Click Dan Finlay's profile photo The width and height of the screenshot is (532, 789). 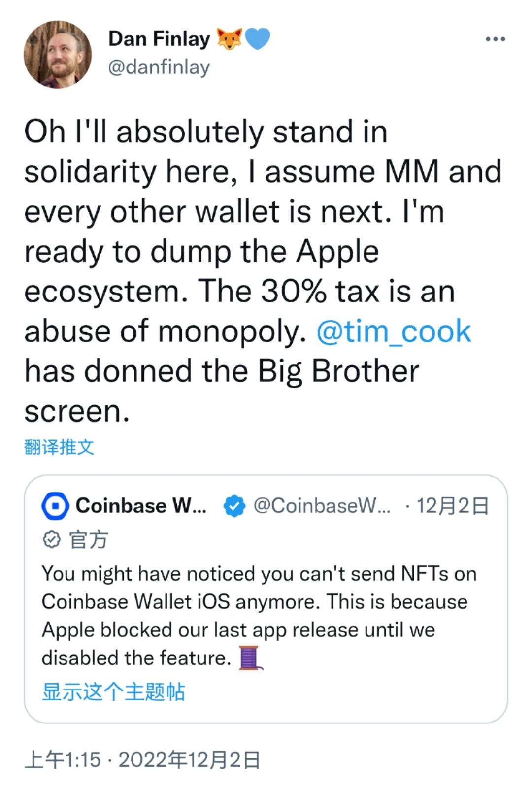(58, 55)
